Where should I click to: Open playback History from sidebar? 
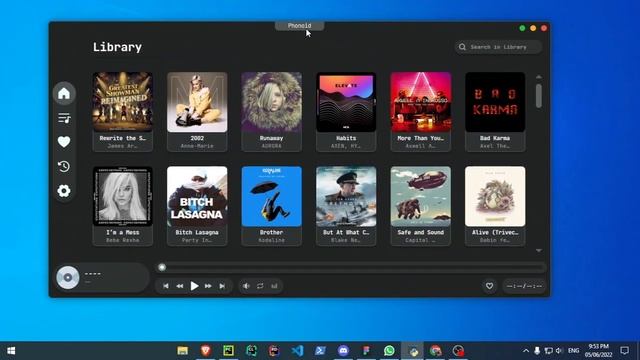click(x=64, y=166)
